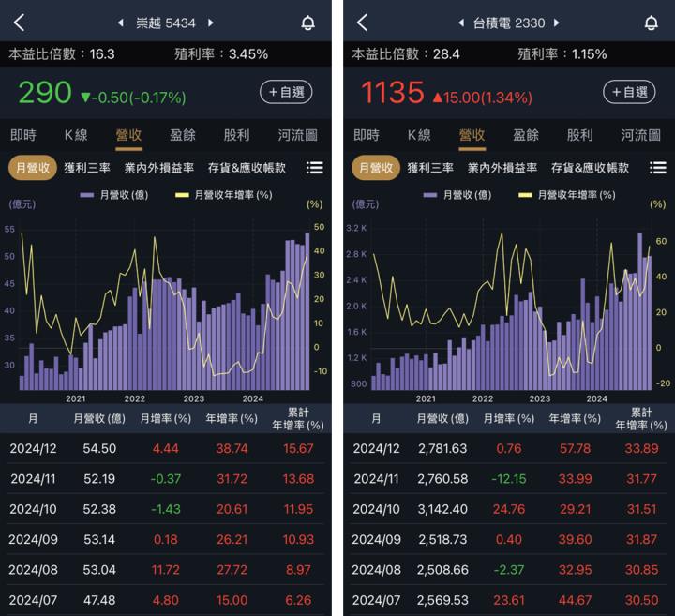Set alert bell for 崇越 5434
675x616 pixels.
click(307, 23)
